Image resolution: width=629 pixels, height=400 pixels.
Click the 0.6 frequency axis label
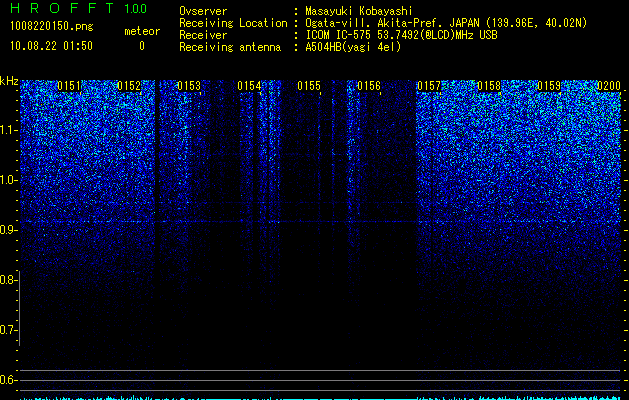click(x=8, y=380)
